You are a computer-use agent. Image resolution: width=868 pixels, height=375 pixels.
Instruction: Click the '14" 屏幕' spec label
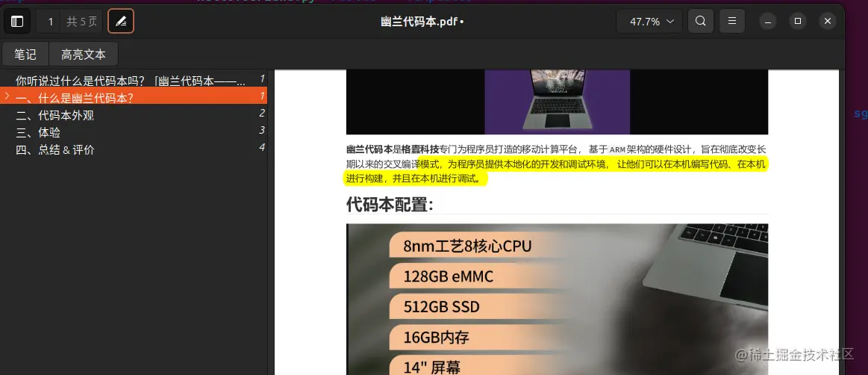coord(432,367)
